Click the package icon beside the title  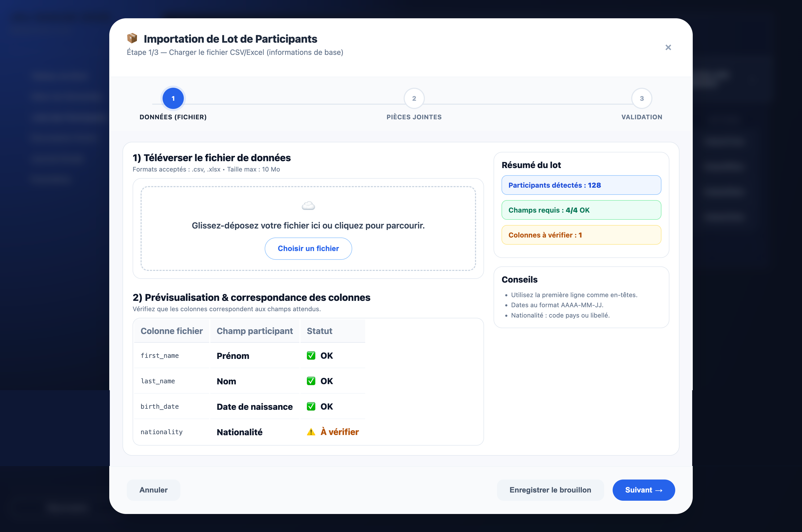tap(132, 38)
